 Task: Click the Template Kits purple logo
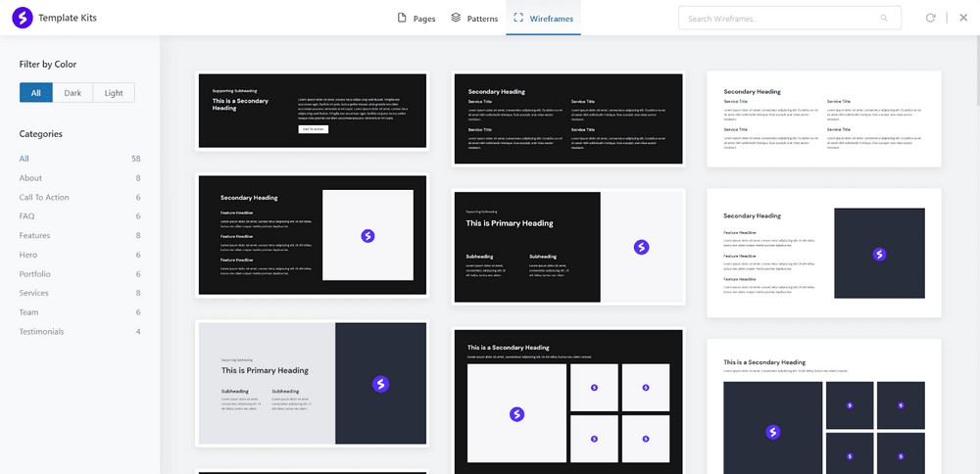click(x=23, y=18)
